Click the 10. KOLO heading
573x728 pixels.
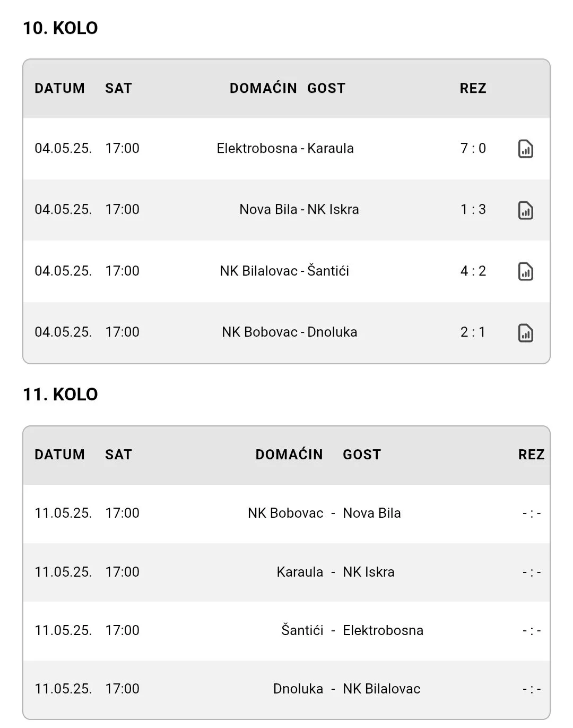(x=60, y=28)
